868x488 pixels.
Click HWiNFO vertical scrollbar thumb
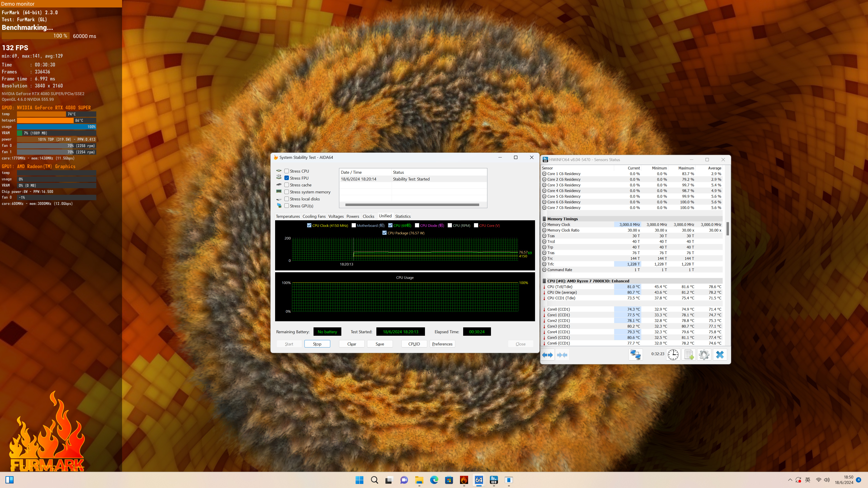click(x=727, y=229)
